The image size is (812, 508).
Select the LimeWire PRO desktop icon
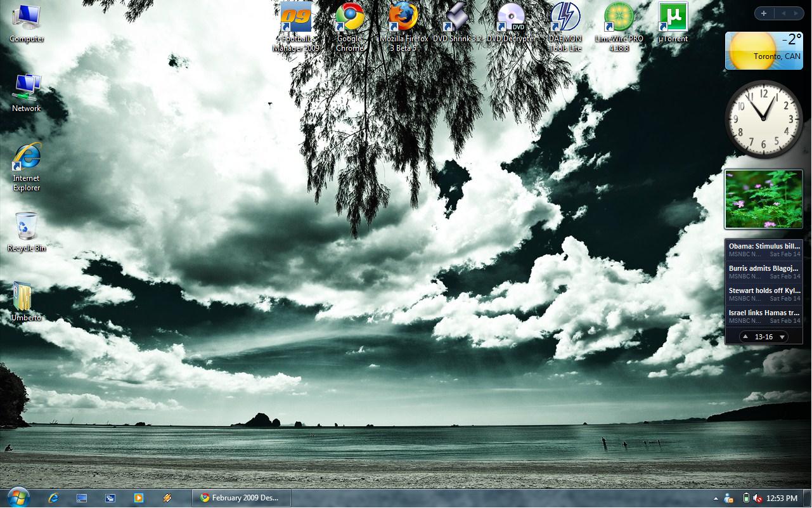(619, 18)
